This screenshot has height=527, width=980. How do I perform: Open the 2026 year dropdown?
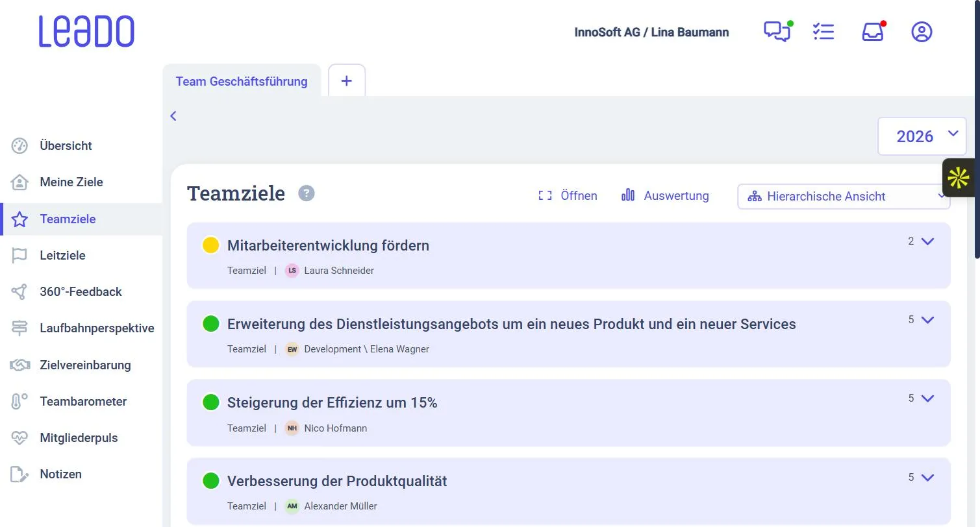[x=922, y=136]
